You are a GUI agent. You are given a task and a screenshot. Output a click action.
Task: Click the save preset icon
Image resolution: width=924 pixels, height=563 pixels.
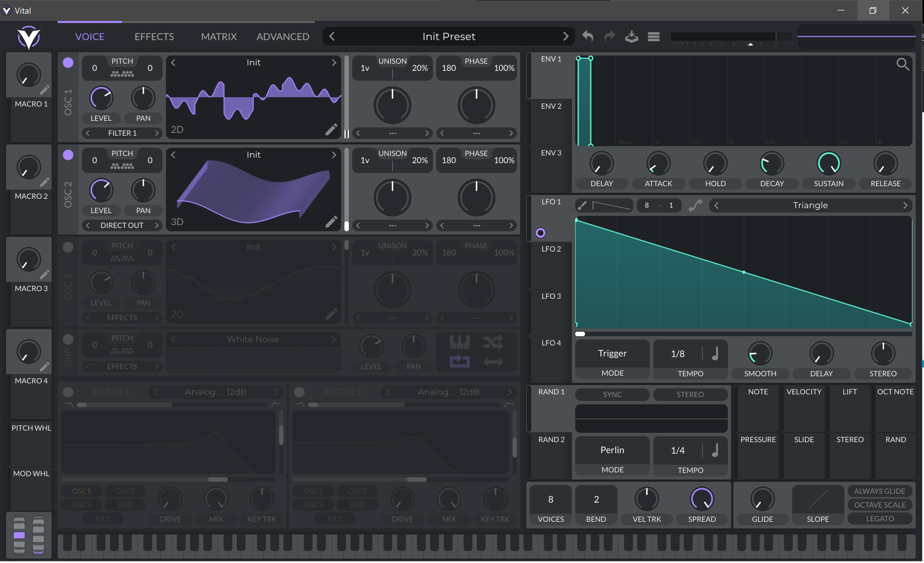[x=632, y=37]
